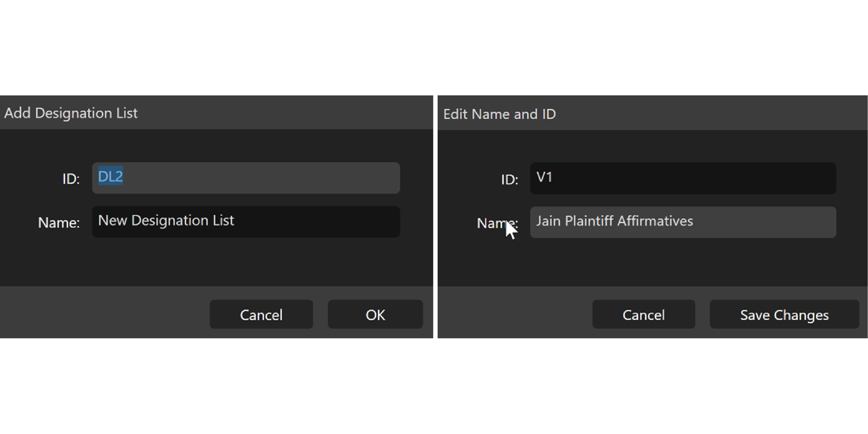
Task: Click the Name label beside New Designation List
Action: (59, 223)
